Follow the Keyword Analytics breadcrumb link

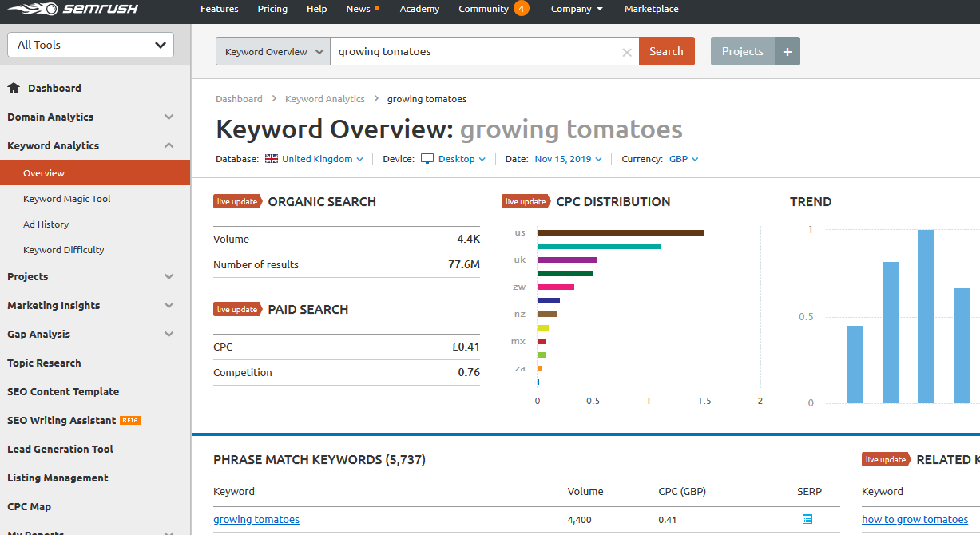coord(325,99)
